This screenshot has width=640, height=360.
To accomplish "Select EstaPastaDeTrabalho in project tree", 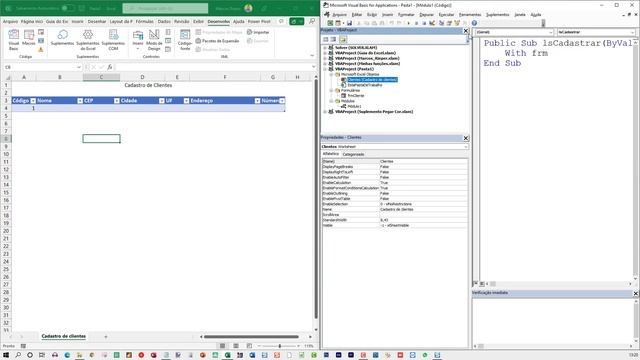I will [364, 85].
